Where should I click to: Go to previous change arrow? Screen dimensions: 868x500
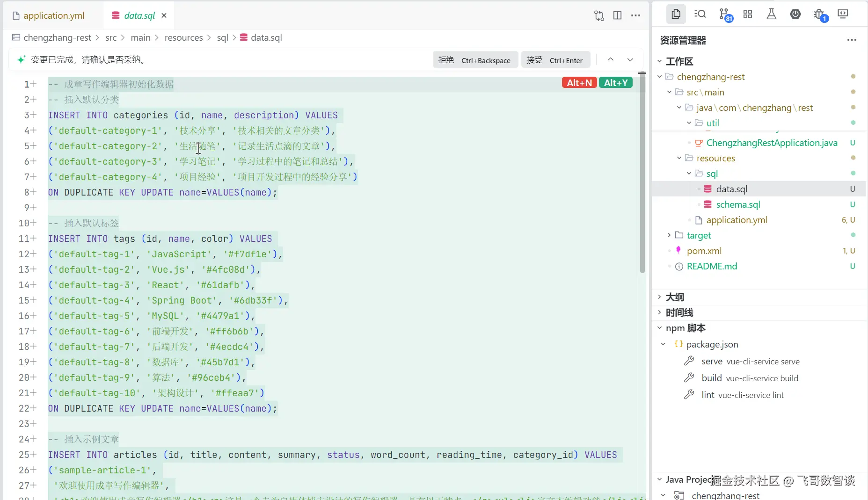pos(611,59)
